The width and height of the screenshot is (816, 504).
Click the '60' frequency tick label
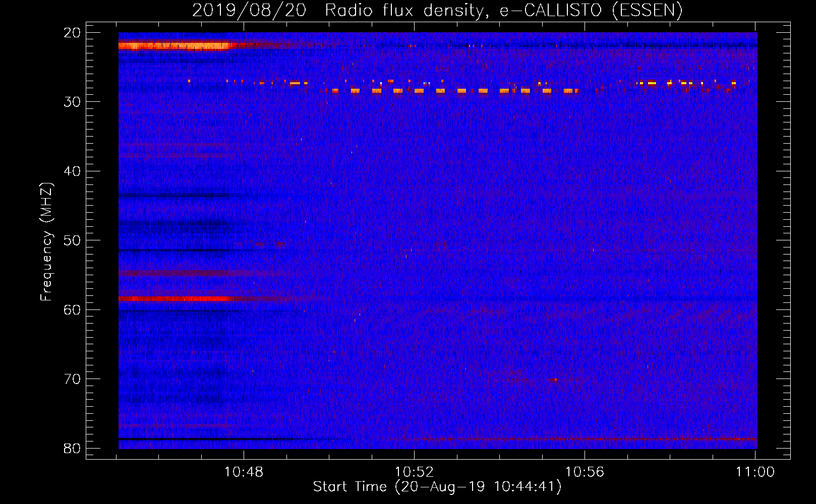pos(73,310)
